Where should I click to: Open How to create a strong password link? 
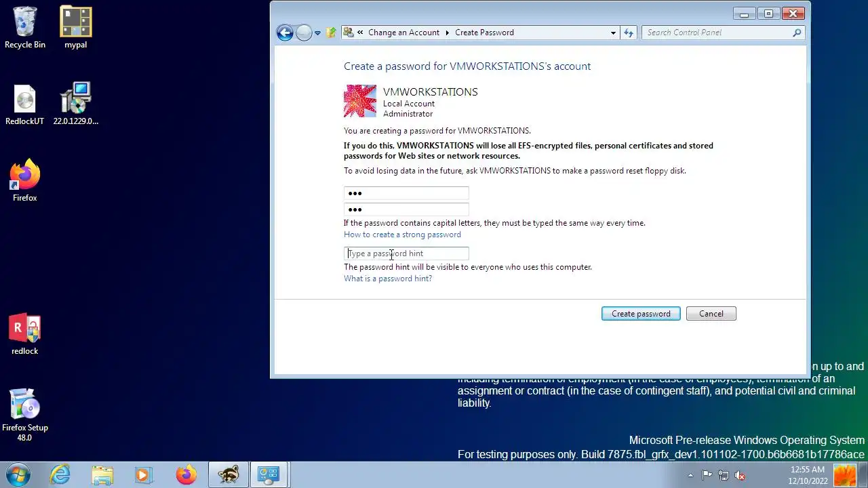point(402,235)
